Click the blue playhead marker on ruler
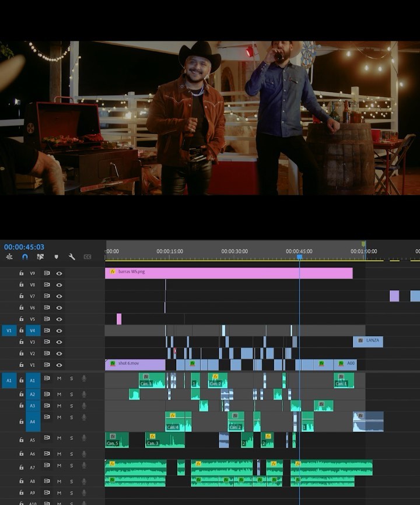 [x=299, y=257]
